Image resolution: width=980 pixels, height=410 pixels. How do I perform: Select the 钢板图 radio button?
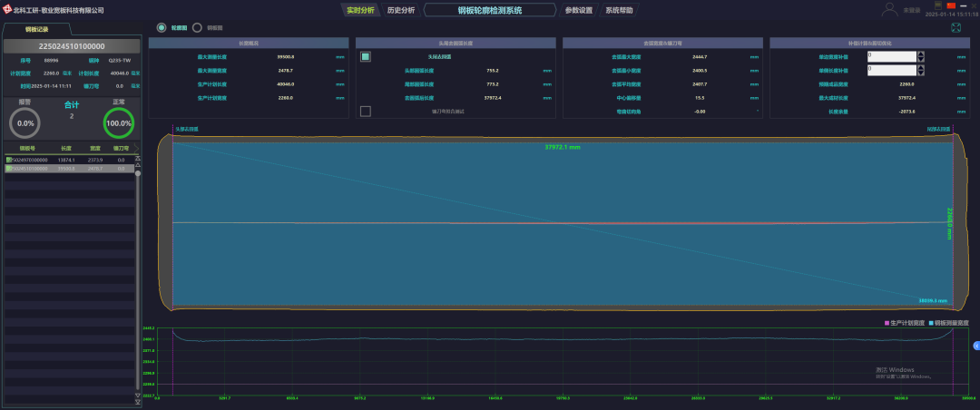(x=197, y=27)
